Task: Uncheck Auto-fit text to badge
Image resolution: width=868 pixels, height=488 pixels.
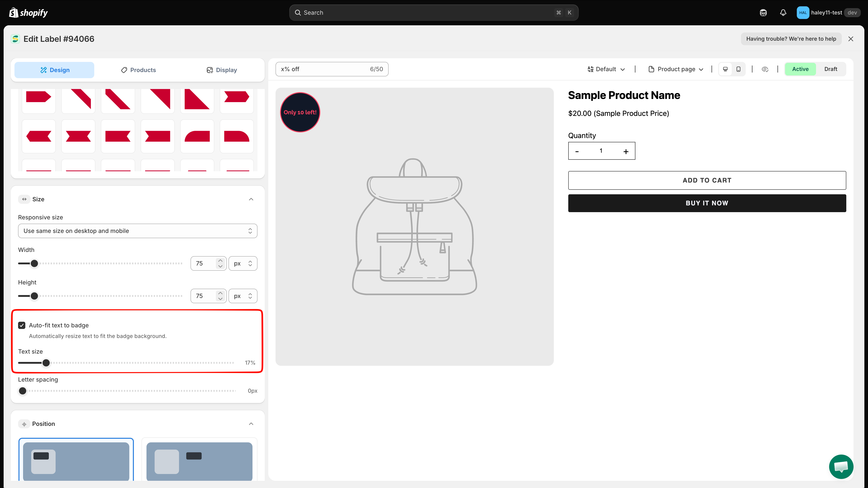Action: point(22,325)
